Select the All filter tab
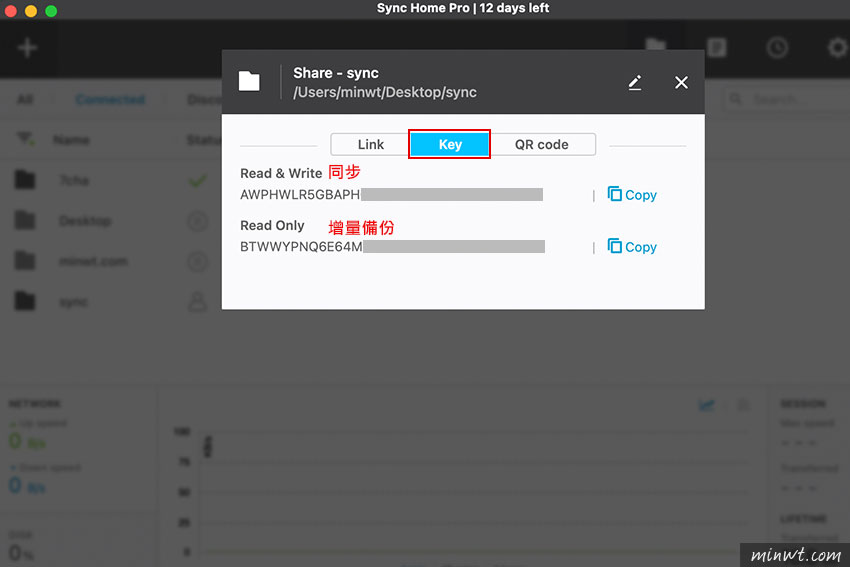The image size is (850, 567). coord(25,99)
